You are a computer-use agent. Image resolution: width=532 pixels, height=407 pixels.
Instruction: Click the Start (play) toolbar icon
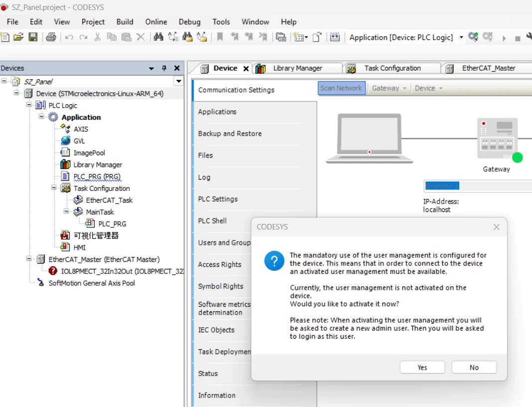click(504, 38)
